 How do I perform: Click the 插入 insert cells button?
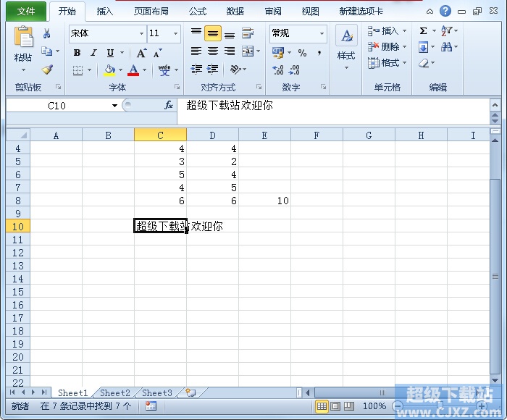coord(387,30)
